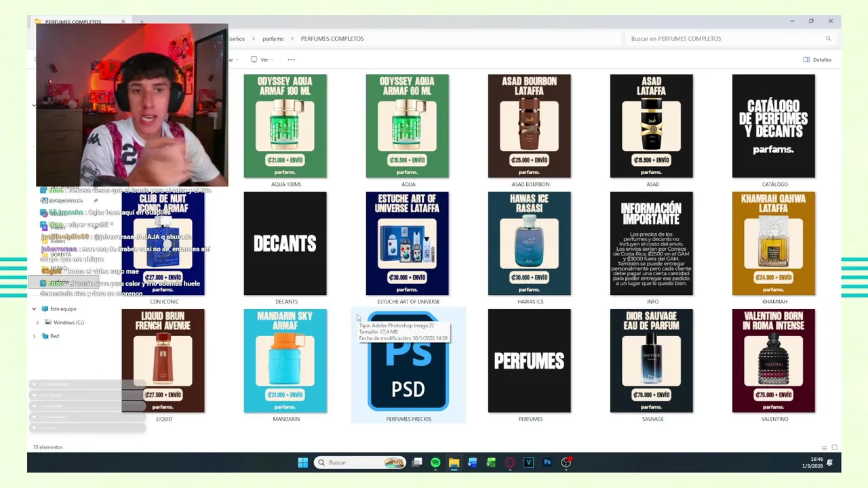Click the taskbar Buscar search box

point(361,462)
